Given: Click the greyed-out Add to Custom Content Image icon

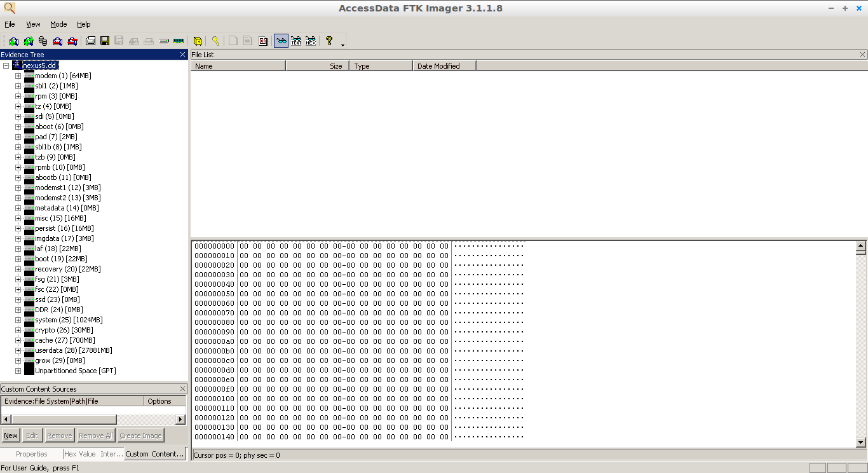Looking at the screenshot, I should (133, 41).
